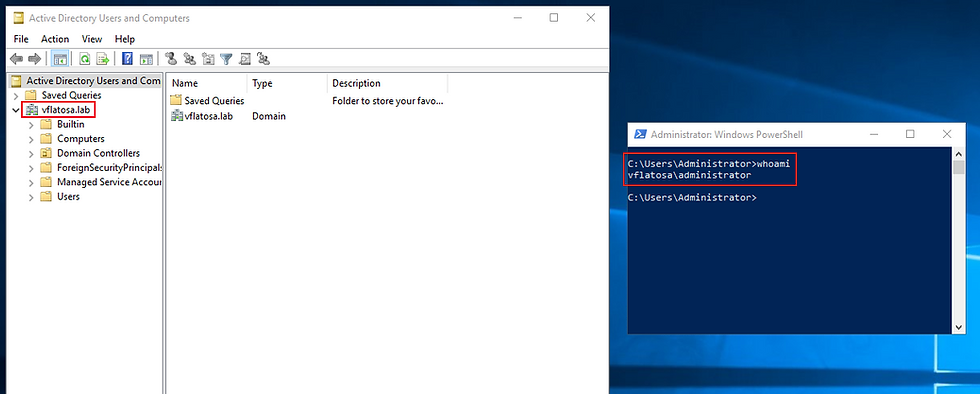Screen dimensions: 980x394
Task: Open filter options with the funnel icon
Action: click(x=226, y=59)
